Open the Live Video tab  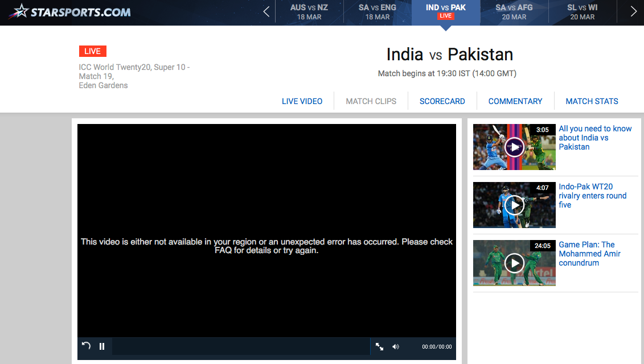[x=302, y=101]
